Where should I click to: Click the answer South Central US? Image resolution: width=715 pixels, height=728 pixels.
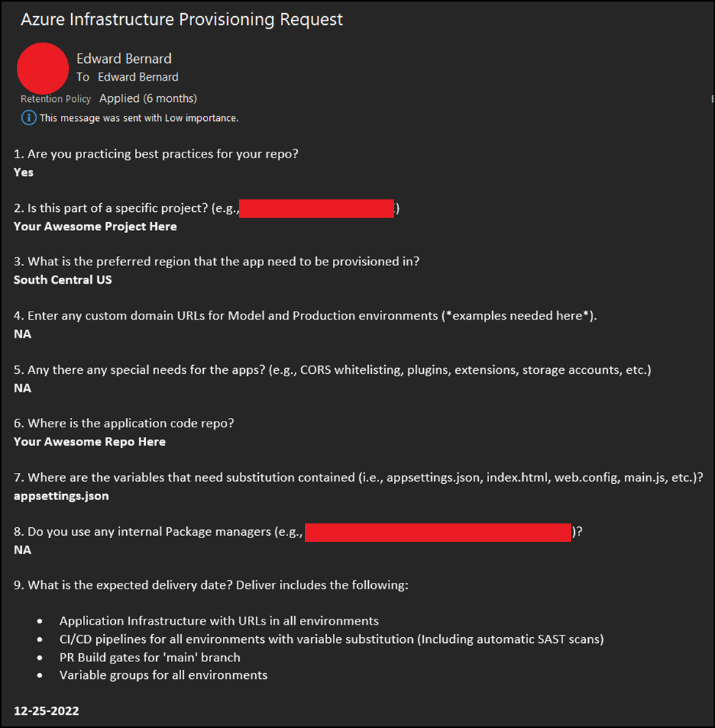point(63,279)
